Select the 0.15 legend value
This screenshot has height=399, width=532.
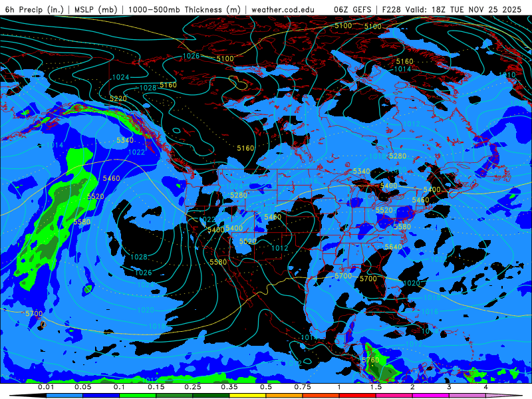pos(156,387)
